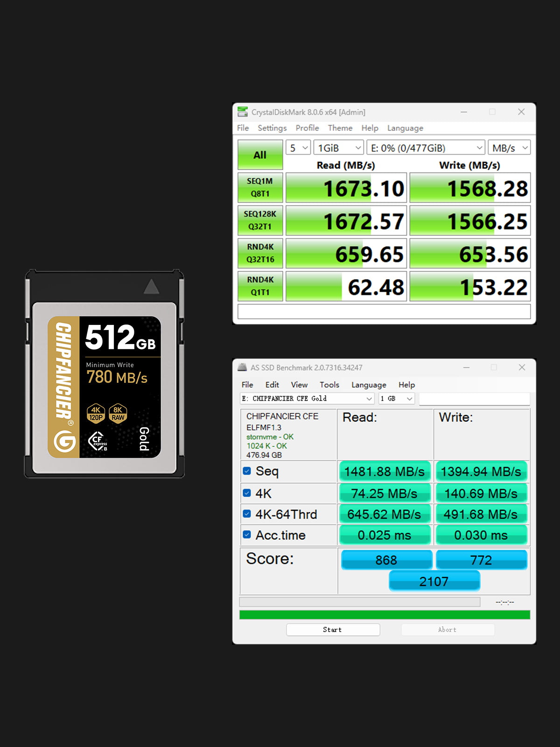Screen dimensions: 560x747
Task: Disable the 4K-64Thrd test checkbox
Action: click(247, 514)
